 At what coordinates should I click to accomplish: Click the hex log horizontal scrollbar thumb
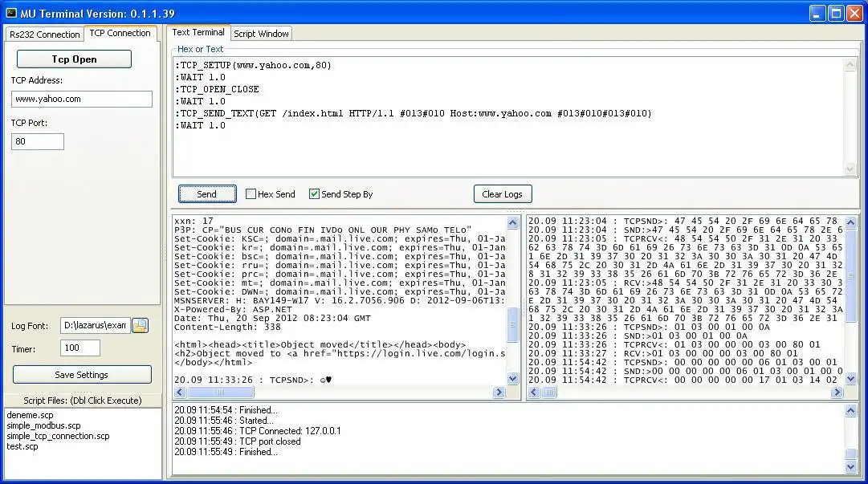[x=549, y=392]
